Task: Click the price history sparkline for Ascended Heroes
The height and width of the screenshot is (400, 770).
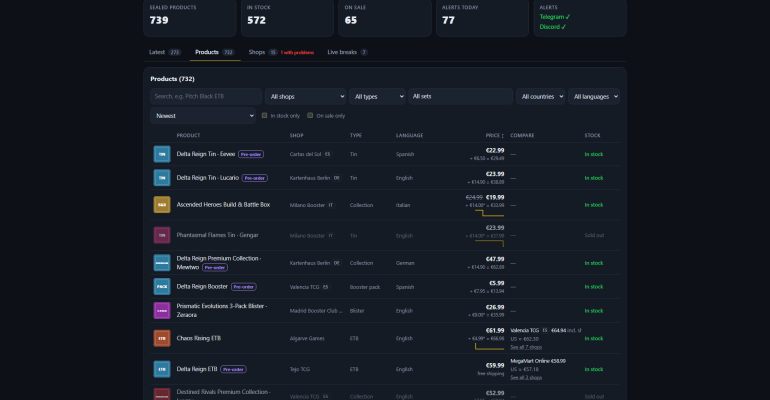Action: [x=490, y=213]
